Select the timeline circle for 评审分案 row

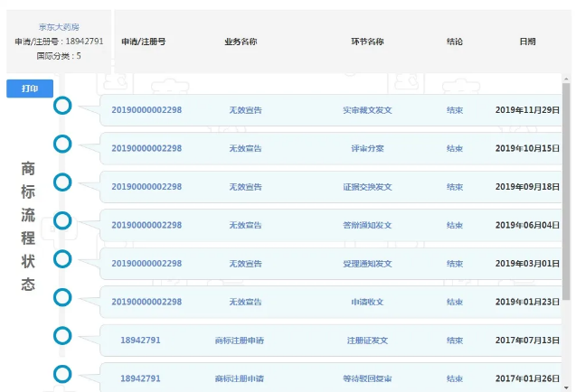click(62, 144)
